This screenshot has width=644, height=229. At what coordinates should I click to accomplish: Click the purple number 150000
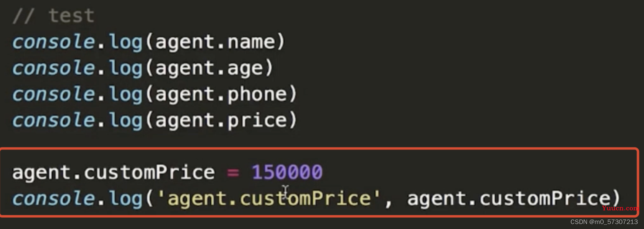click(287, 172)
